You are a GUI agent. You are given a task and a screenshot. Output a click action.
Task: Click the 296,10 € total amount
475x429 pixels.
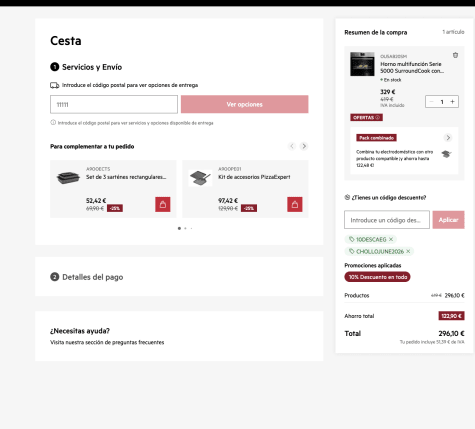coord(451,333)
